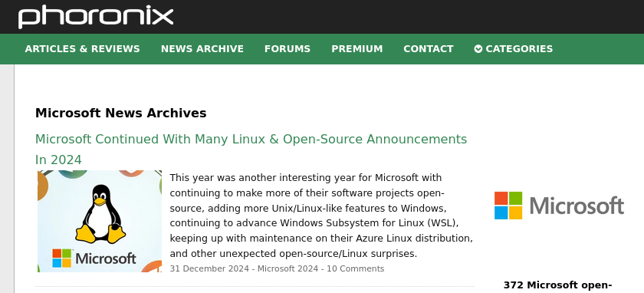Viewport: 644px width, 293px height.
Task: Open the Articles & Reviews menu item
Action: point(83,49)
